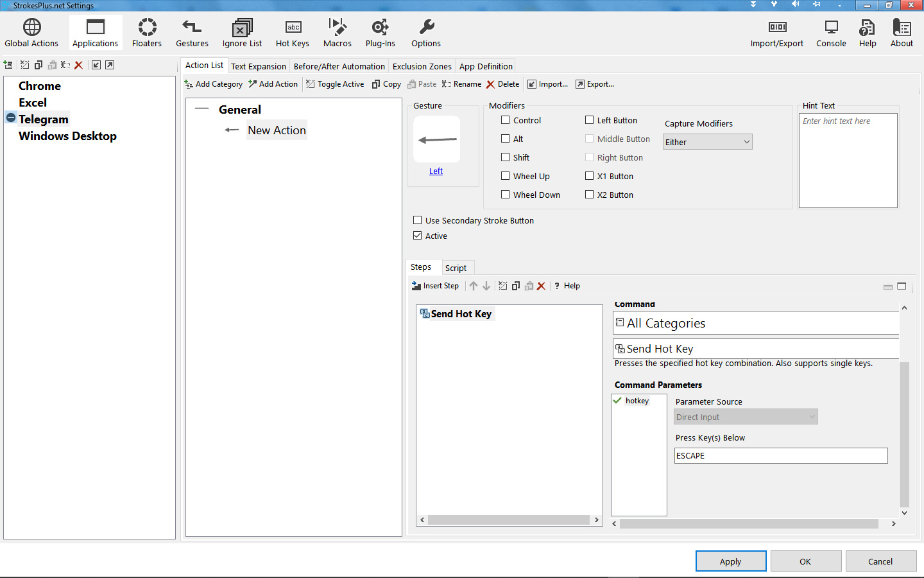924x578 pixels.
Task: Select Windows Desktop application
Action: pos(67,136)
